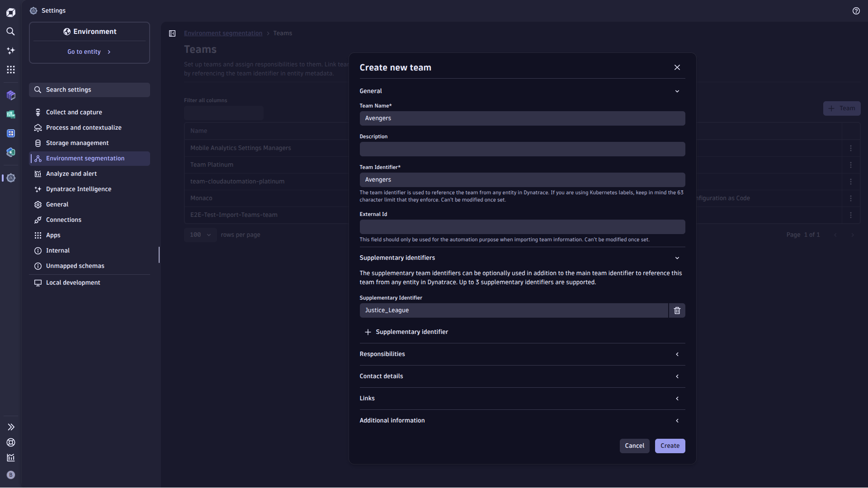868x488 pixels.
Task: Open Storage management settings
Action: click(x=77, y=143)
